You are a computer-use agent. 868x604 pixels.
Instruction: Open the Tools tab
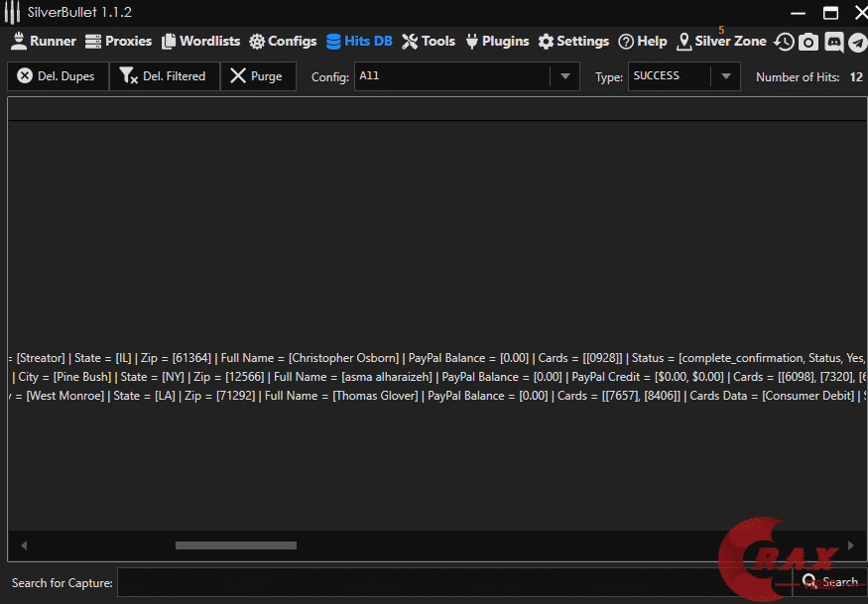tap(429, 42)
